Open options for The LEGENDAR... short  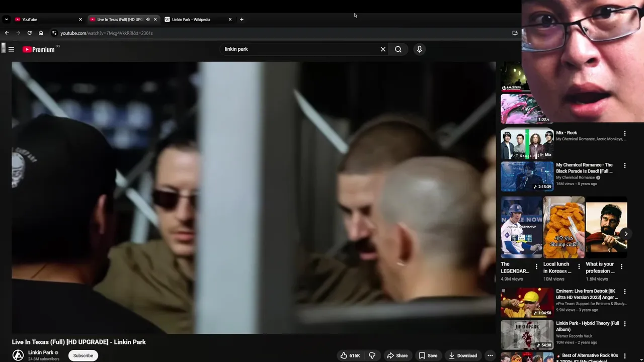point(536,266)
